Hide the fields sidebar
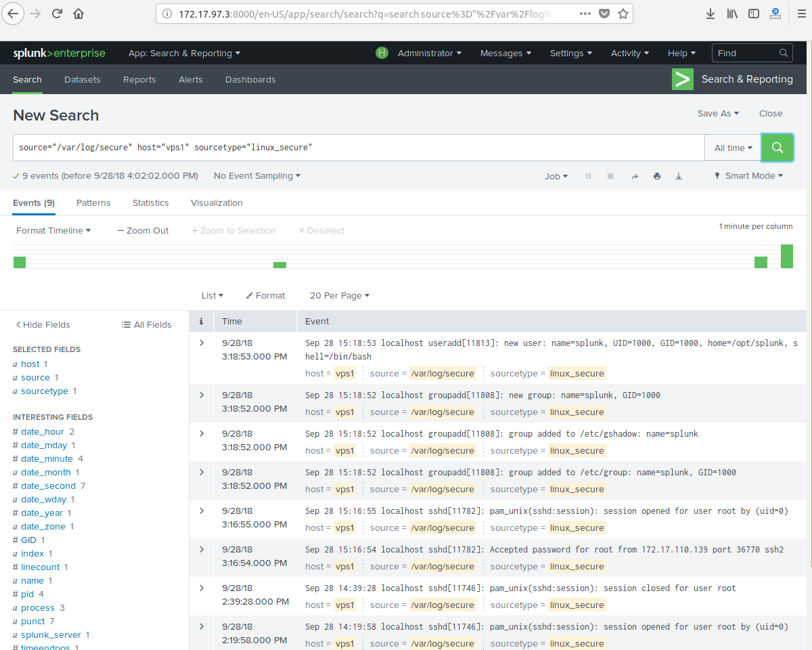The width and height of the screenshot is (812, 650). tap(42, 325)
